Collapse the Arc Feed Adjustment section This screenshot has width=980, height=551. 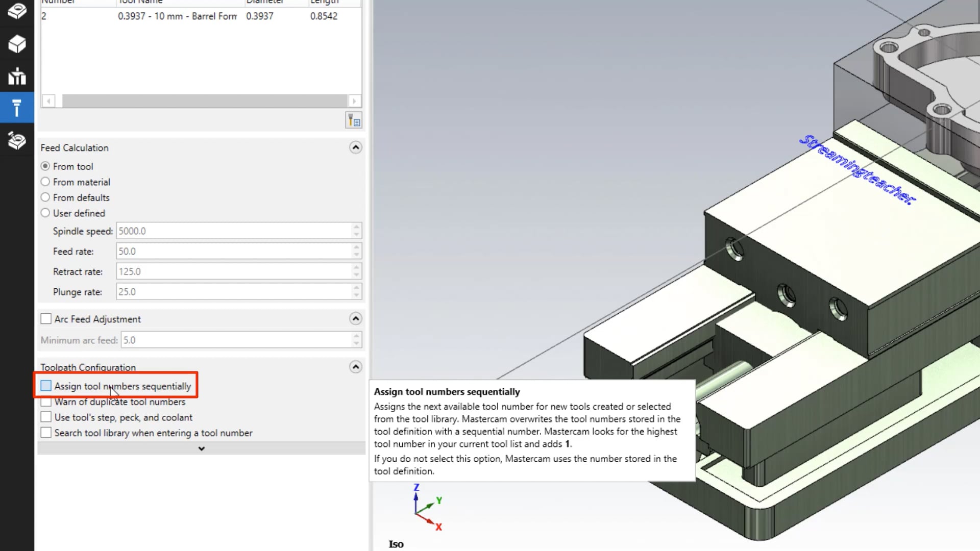pyautogui.click(x=355, y=318)
